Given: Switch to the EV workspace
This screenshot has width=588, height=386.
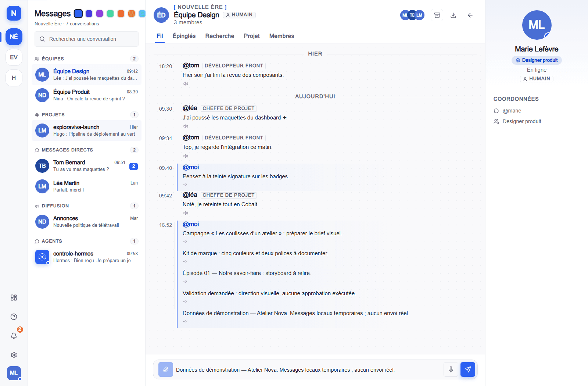Looking at the screenshot, I should click(14, 57).
